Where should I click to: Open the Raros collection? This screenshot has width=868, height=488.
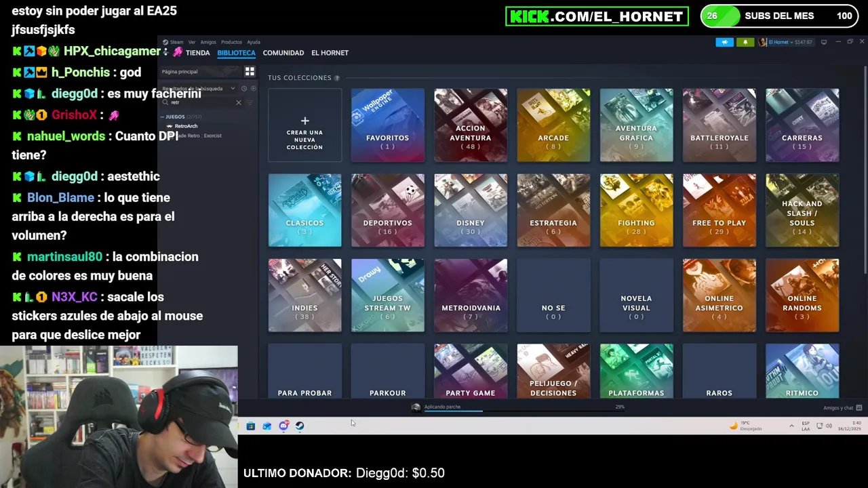tap(719, 371)
